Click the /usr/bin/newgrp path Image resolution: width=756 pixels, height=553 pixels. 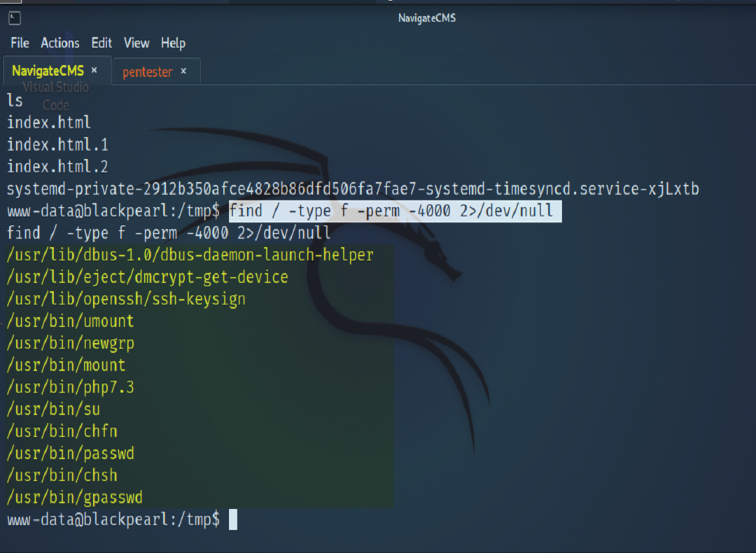pyautogui.click(x=71, y=343)
